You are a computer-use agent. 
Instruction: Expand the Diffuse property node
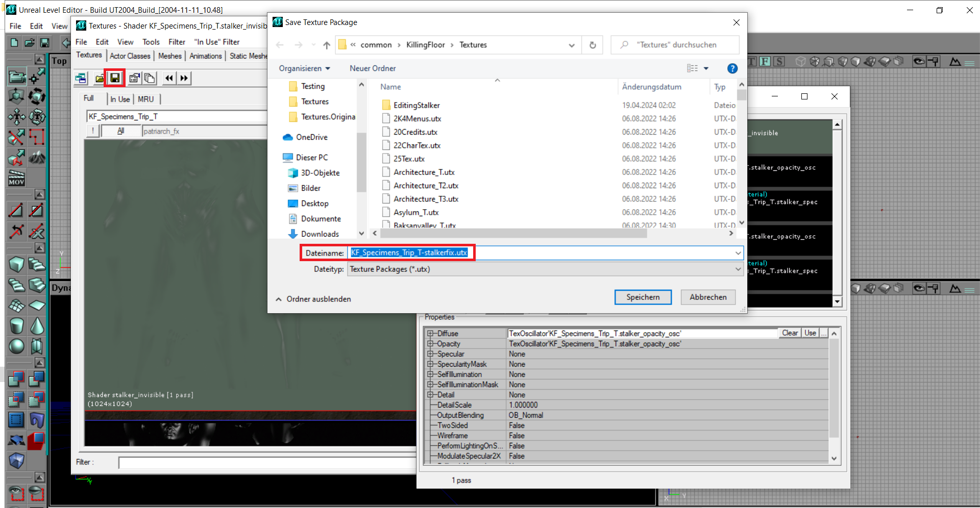pyautogui.click(x=430, y=334)
